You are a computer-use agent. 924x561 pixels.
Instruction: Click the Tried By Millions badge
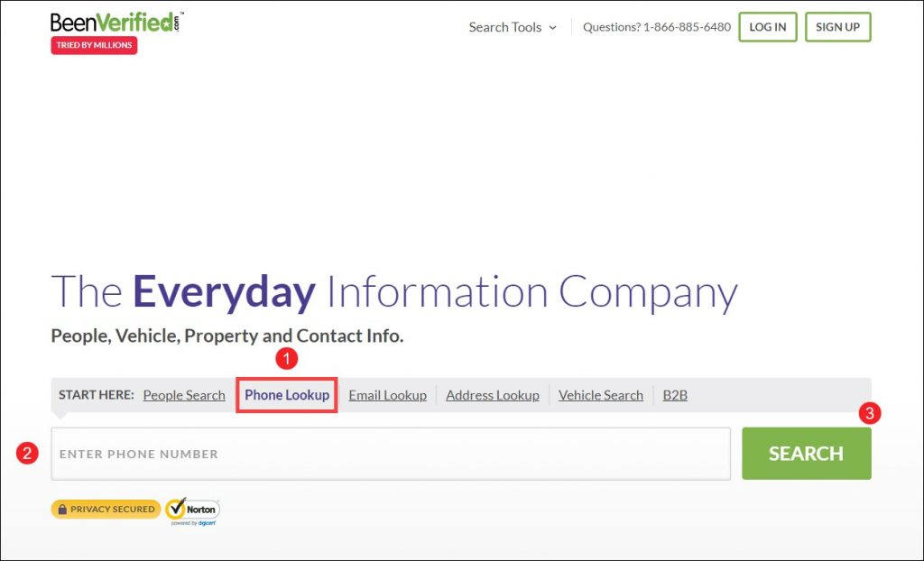pos(94,45)
